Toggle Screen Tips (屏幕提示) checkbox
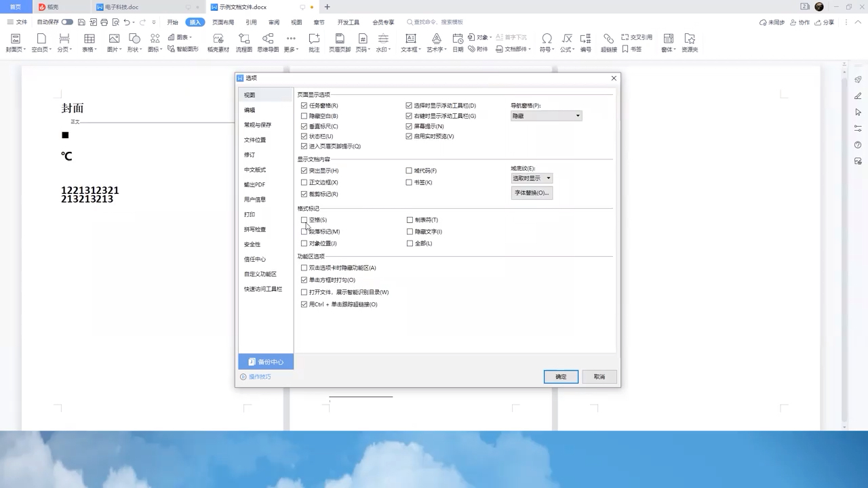This screenshot has width=868, height=488. [409, 126]
